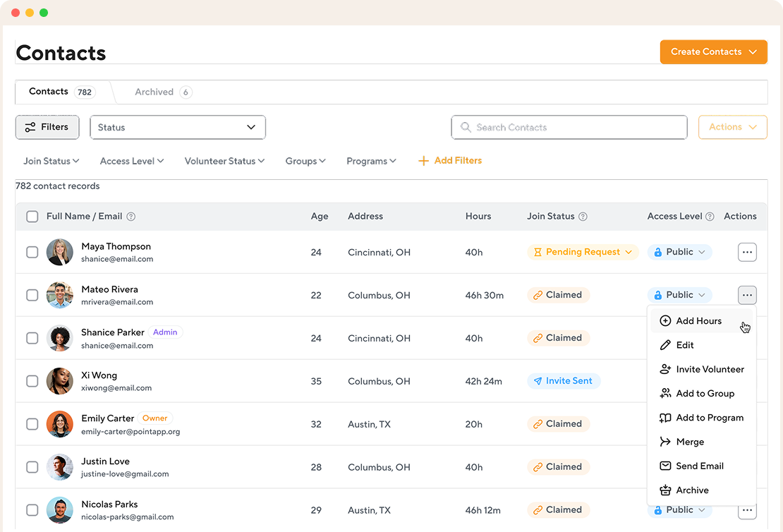Click Shanice Parker's avatar photo
Image resolution: width=783 pixels, height=532 pixels.
tap(60, 338)
